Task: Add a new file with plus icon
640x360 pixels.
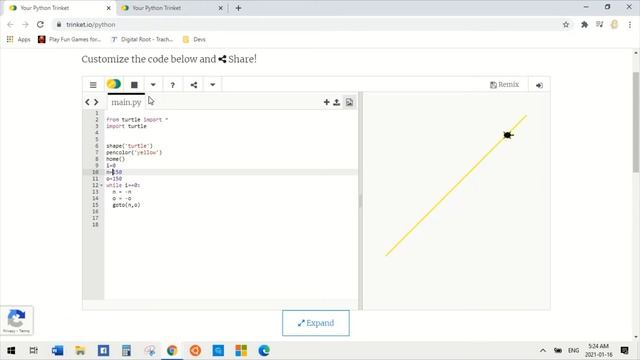Action: 327,102
